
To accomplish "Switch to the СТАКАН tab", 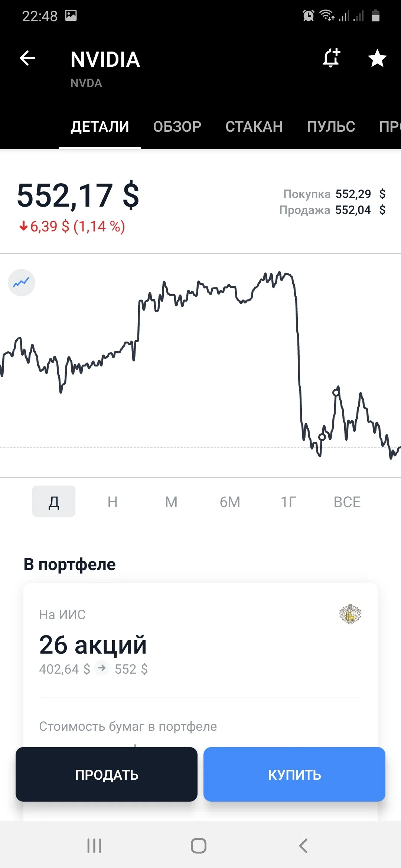I will tap(254, 126).
